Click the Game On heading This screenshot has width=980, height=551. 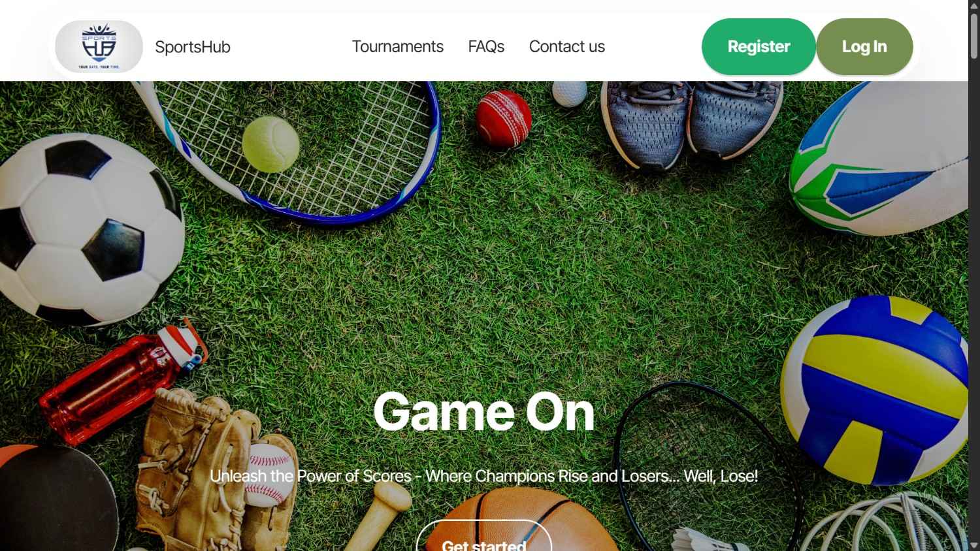tap(484, 411)
